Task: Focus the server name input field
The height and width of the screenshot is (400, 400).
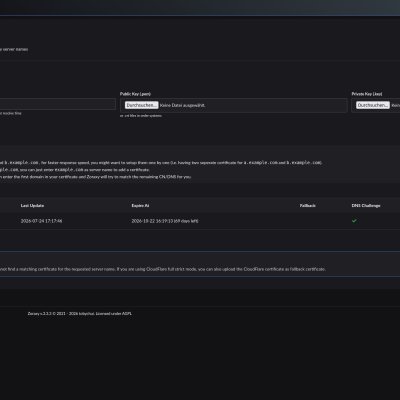Action: [57, 104]
